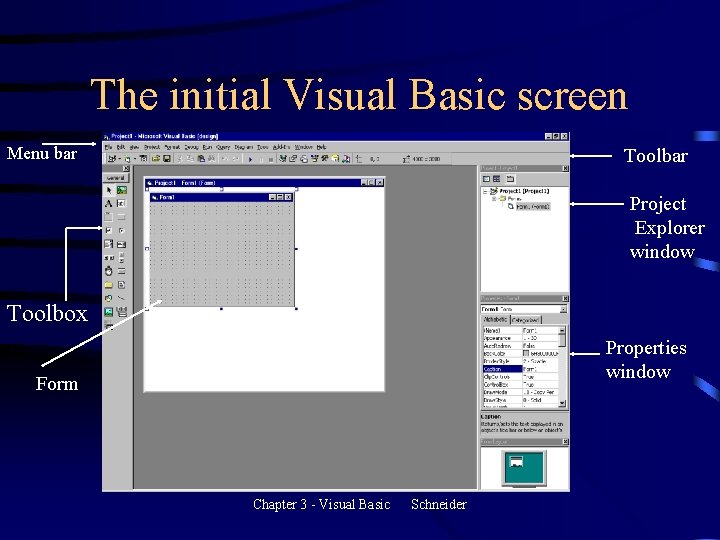Open the Project menu

click(x=152, y=147)
